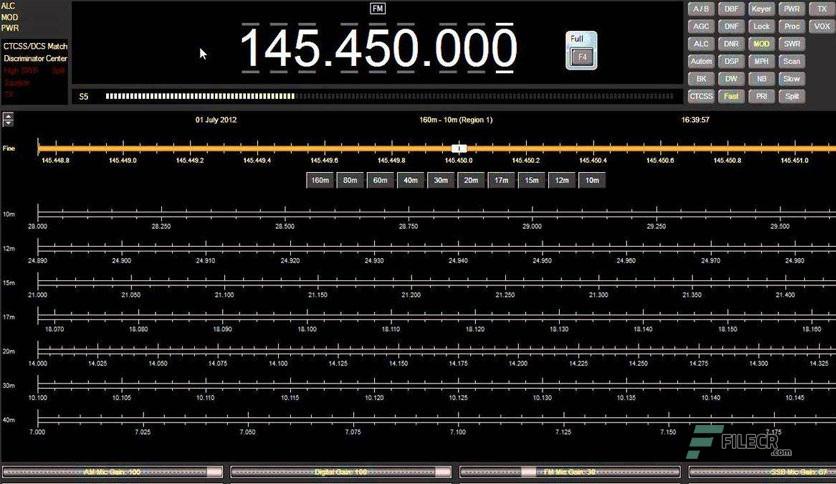This screenshot has width=836, height=484.
Task: Click the last digit of the frequency display
Action: [504, 48]
